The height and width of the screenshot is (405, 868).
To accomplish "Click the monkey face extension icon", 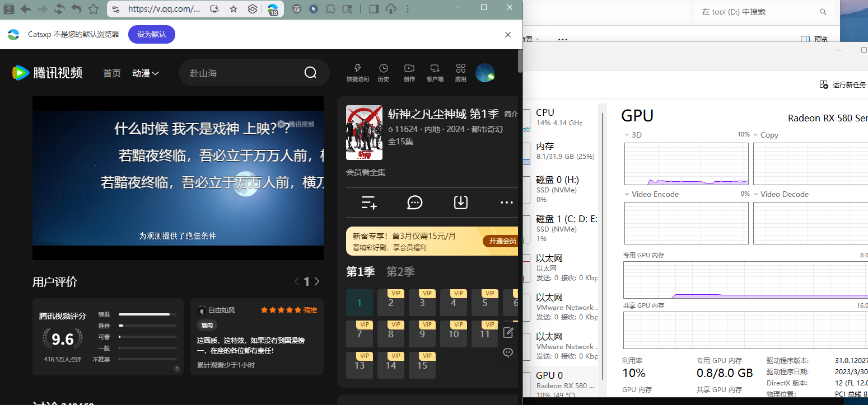I will click(x=297, y=9).
